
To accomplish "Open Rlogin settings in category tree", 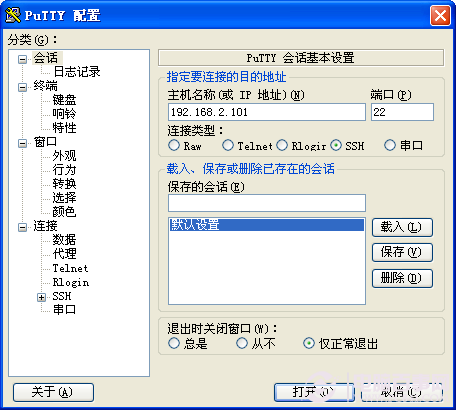I will (71, 282).
